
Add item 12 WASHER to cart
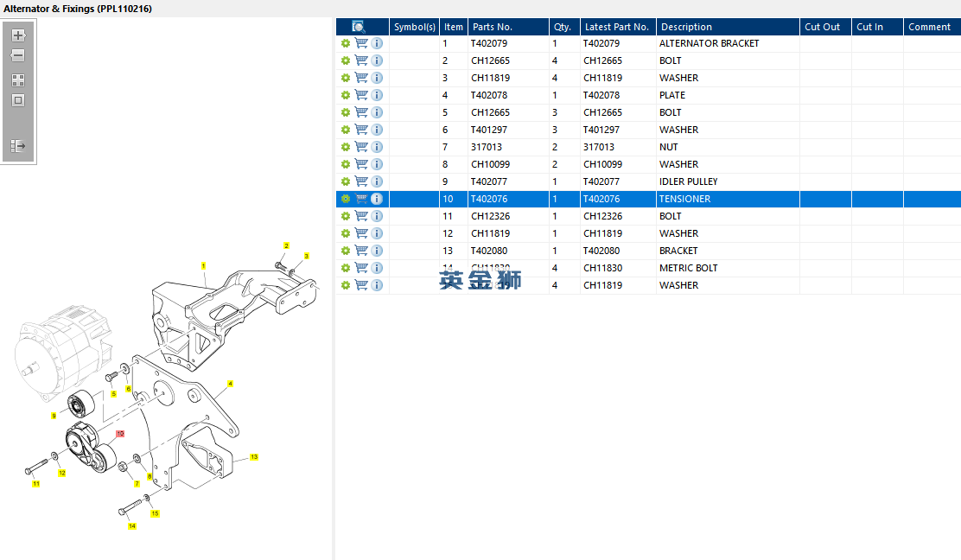[x=361, y=233]
